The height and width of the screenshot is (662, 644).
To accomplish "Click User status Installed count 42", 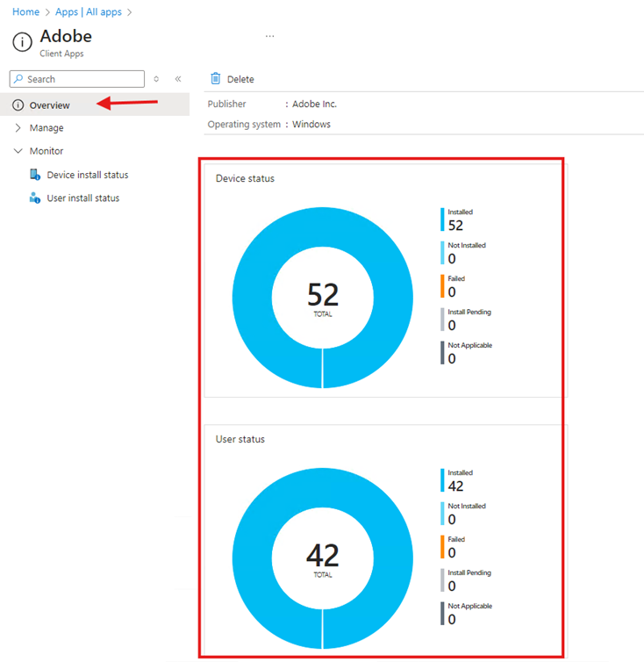I will (455, 486).
